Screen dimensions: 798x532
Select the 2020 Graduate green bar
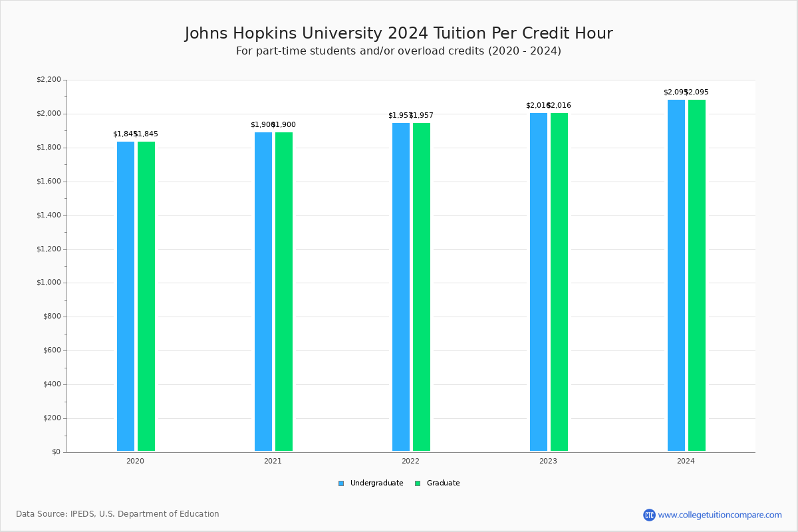coord(146,296)
